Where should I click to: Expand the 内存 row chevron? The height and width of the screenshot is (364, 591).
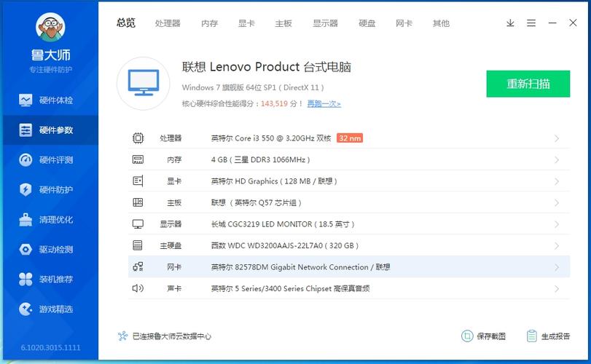(x=557, y=160)
